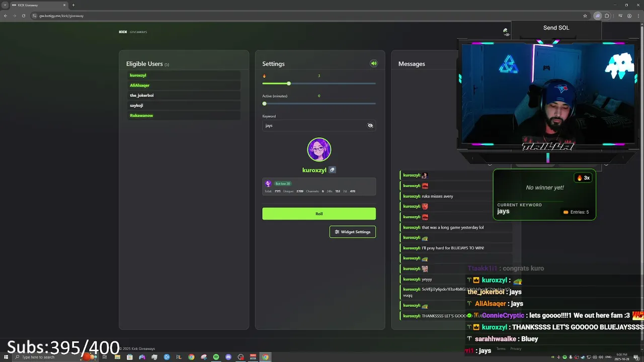This screenshot has height=362, width=644.
Task: Adjust the fire multiplier slider handle
Action: tap(289, 83)
